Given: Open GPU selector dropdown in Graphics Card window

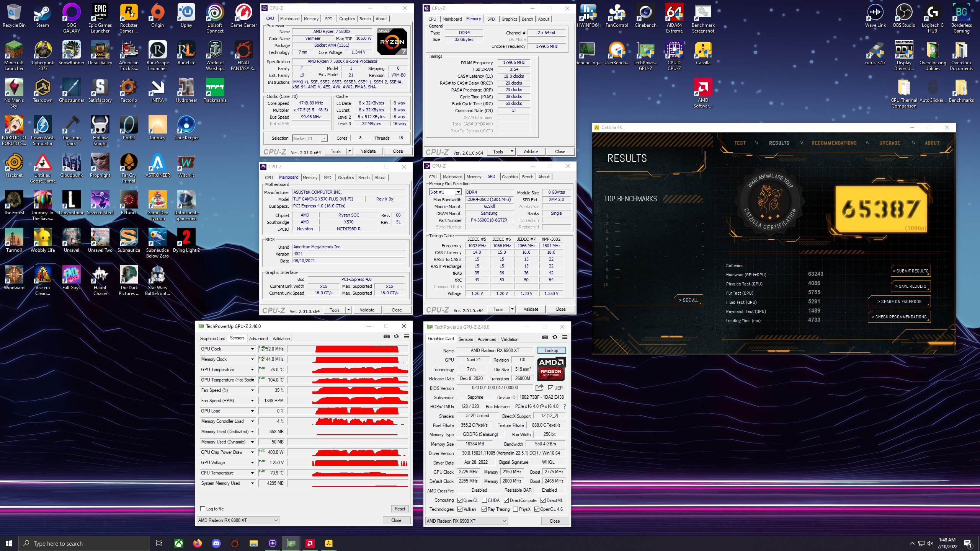Looking at the screenshot, I should pyautogui.click(x=467, y=521).
